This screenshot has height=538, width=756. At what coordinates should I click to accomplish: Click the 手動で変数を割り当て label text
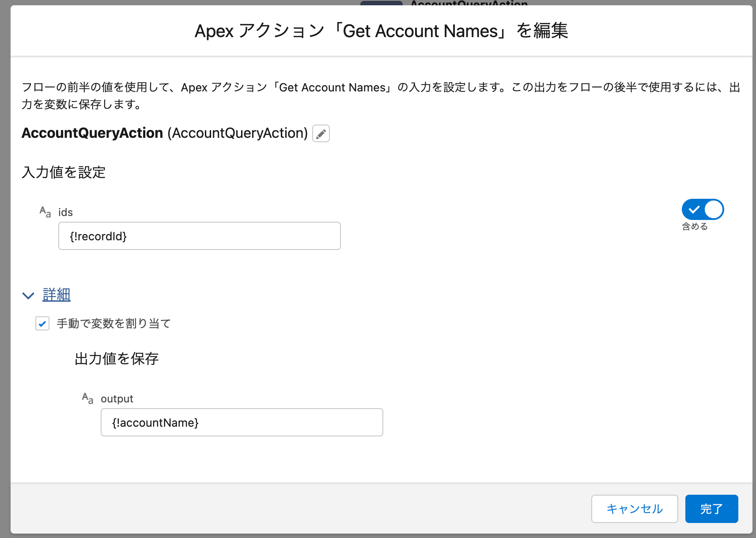113,324
